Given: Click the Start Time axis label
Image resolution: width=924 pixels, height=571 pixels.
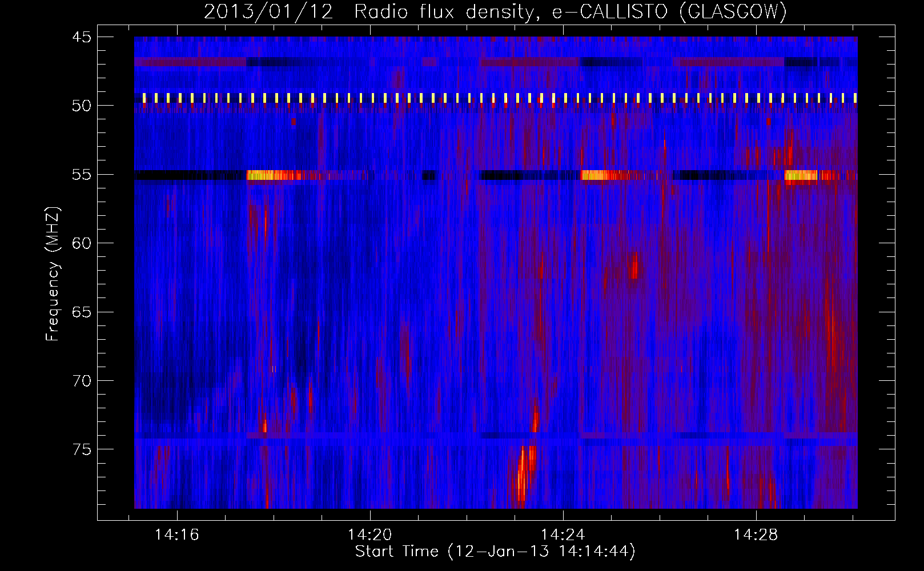Looking at the screenshot, I should tap(495, 552).
